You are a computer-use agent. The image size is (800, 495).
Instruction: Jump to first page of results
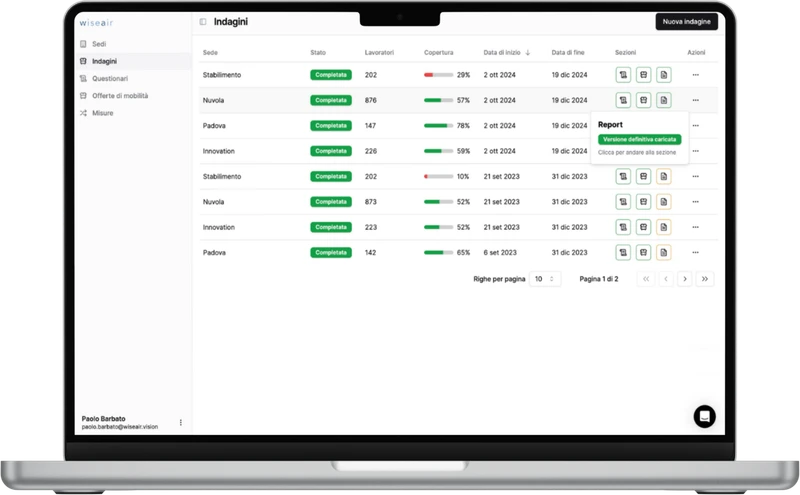[646, 279]
